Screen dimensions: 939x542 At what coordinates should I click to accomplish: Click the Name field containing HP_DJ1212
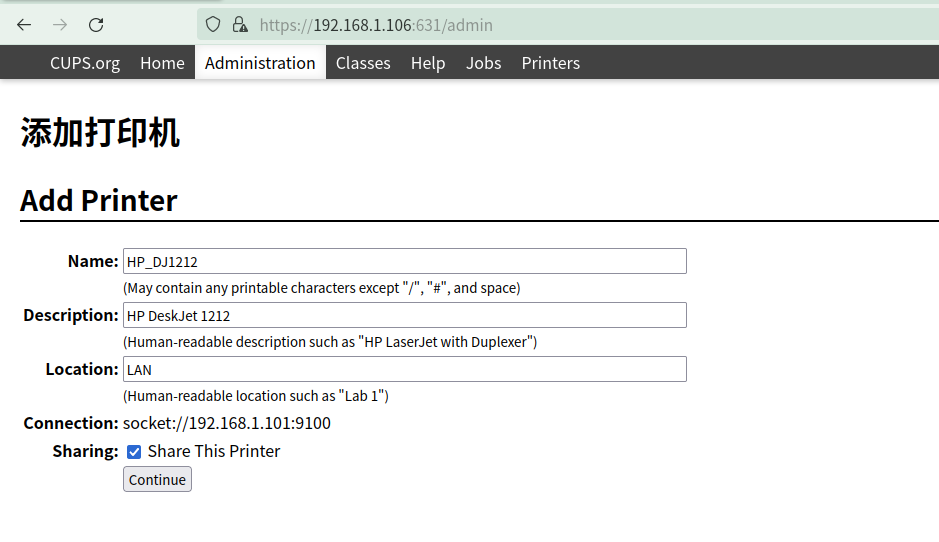pos(404,261)
